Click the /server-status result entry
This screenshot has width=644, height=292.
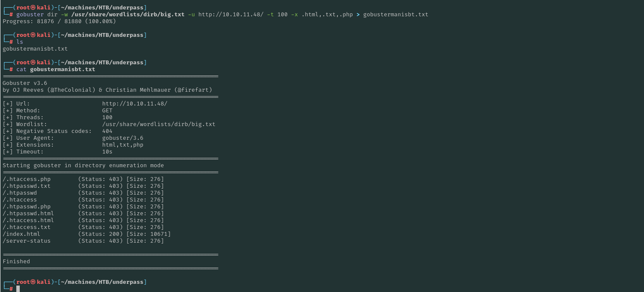27,241
